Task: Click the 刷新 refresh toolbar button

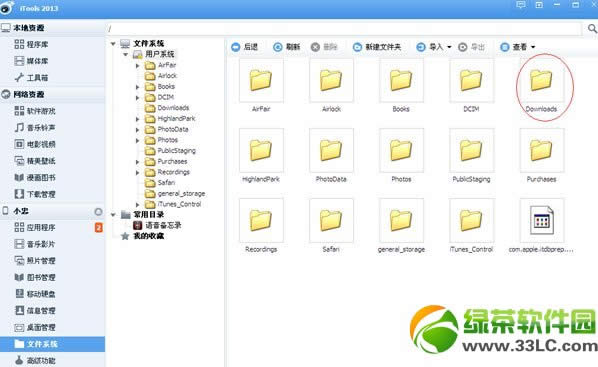Action: click(x=287, y=47)
